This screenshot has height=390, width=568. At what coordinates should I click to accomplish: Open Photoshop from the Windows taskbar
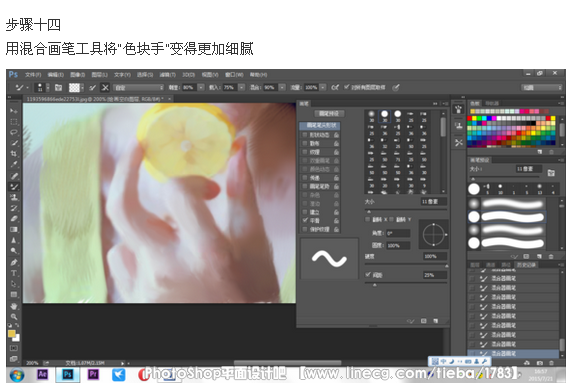point(68,374)
